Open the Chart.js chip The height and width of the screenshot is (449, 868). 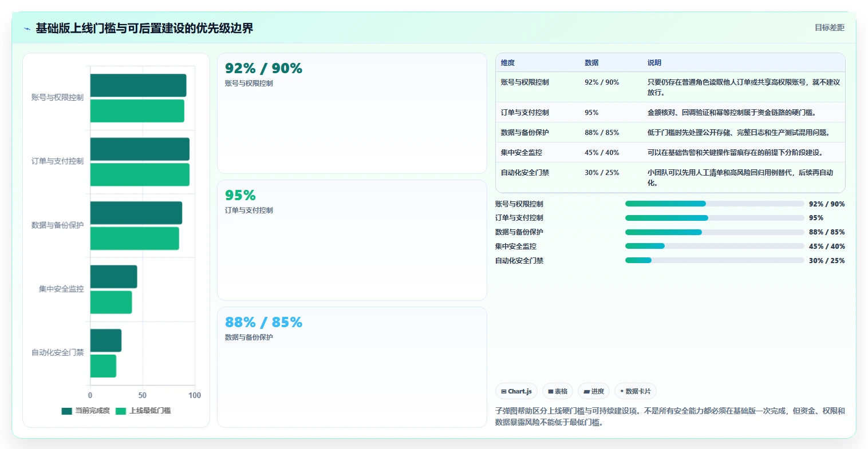[x=516, y=391]
